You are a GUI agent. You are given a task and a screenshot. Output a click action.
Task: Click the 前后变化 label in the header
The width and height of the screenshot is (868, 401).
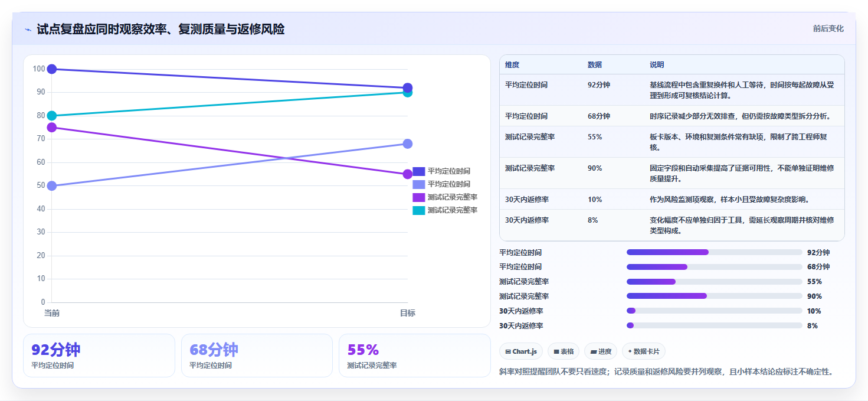(x=828, y=28)
